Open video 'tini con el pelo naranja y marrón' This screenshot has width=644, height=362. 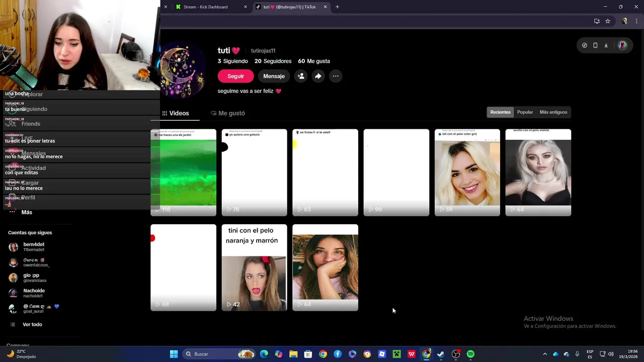(x=254, y=267)
